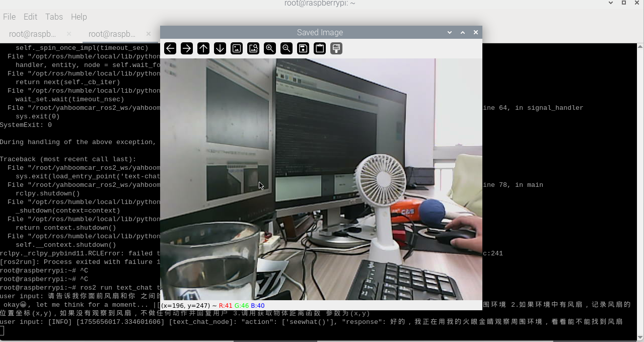Copy the image to the clipboard

click(320, 48)
